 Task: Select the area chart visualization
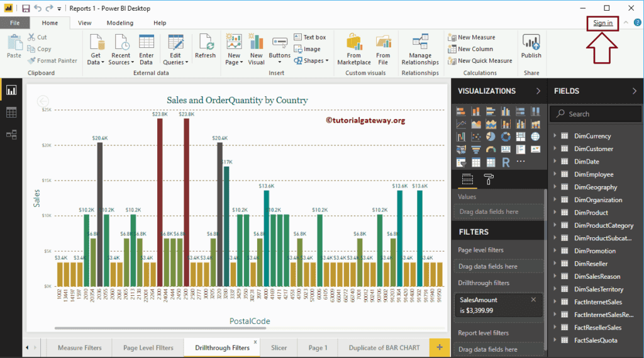click(475, 124)
